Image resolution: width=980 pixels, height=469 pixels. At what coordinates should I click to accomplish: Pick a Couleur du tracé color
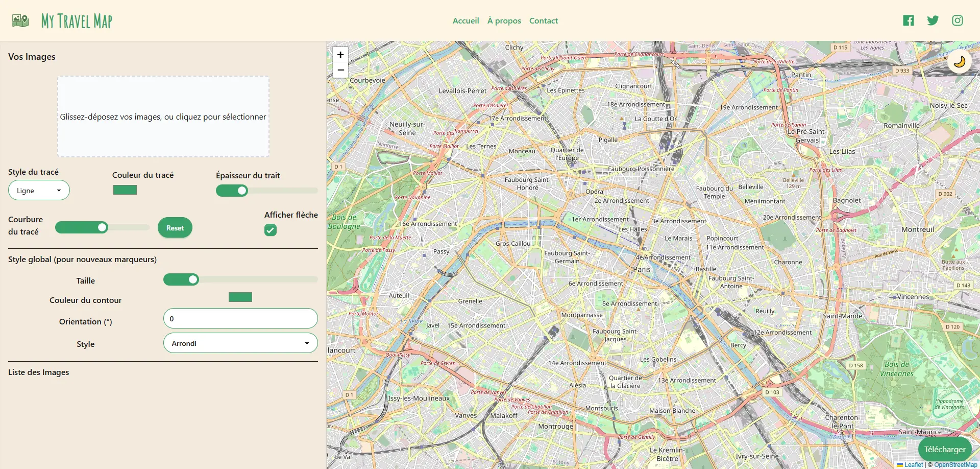pyautogui.click(x=125, y=190)
